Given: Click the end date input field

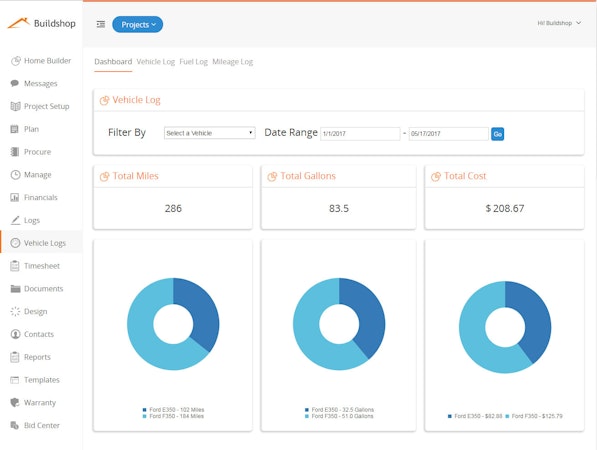Looking at the screenshot, I should 449,134.
